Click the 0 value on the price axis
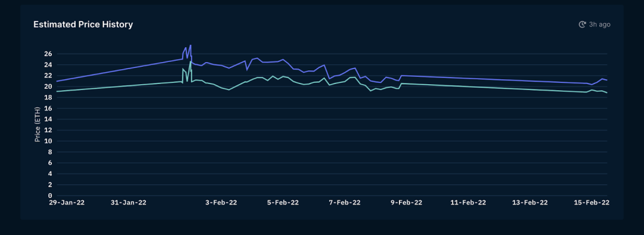Viewport: 644px width, 235px height. coord(49,196)
